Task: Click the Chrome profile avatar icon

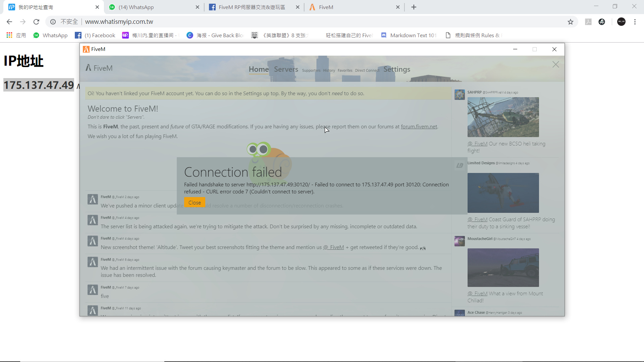Action: (x=621, y=22)
